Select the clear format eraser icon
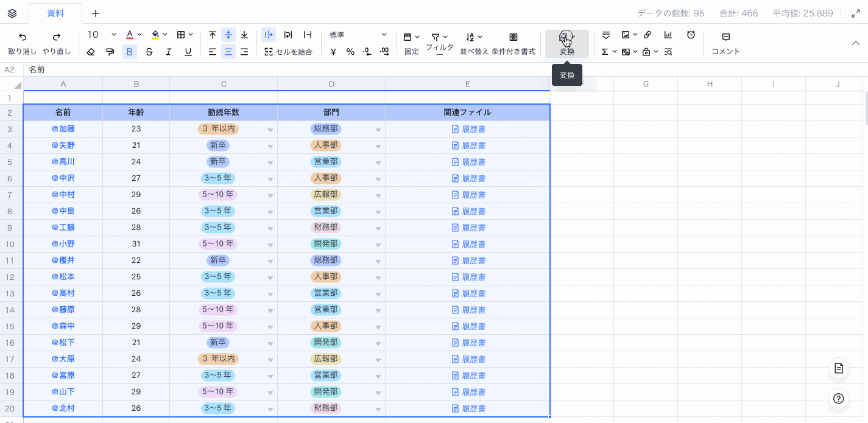The height and width of the screenshot is (423, 868). coord(91,52)
